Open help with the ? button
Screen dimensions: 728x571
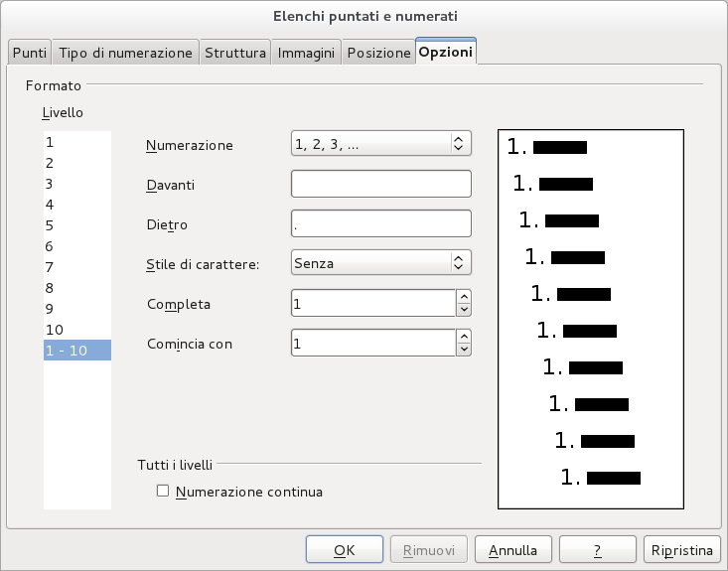(597, 549)
